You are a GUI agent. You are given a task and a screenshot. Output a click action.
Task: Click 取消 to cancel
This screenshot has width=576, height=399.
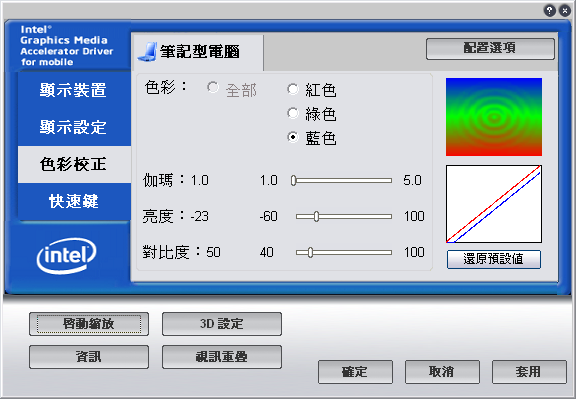(x=442, y=372)
